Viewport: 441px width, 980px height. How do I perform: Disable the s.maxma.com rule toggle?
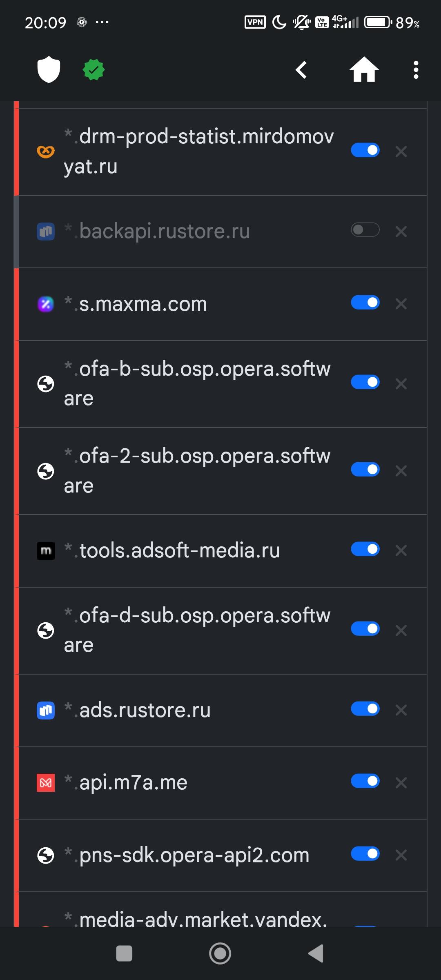pos(365,303)
